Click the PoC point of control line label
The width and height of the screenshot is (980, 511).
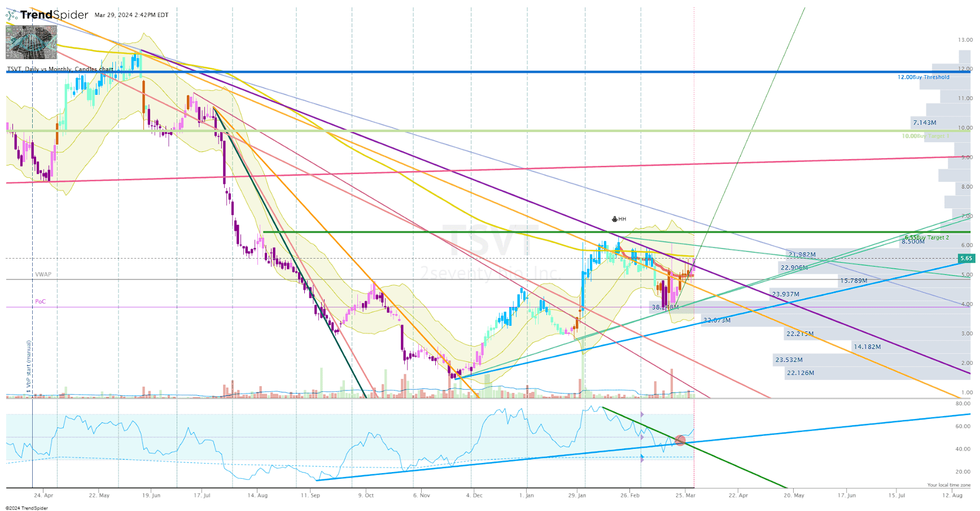(x=40, y=302)
